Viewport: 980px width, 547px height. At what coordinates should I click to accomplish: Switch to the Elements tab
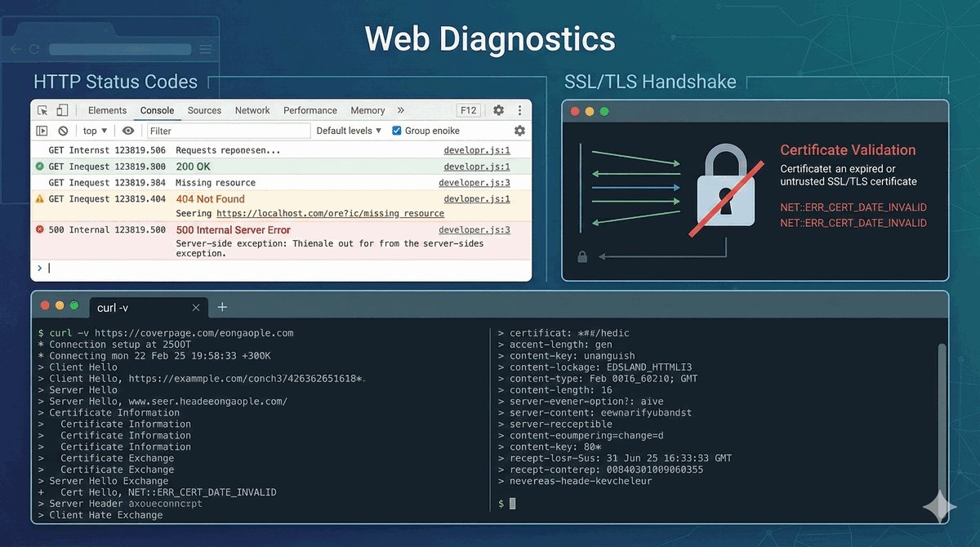(x=107, y=110)
